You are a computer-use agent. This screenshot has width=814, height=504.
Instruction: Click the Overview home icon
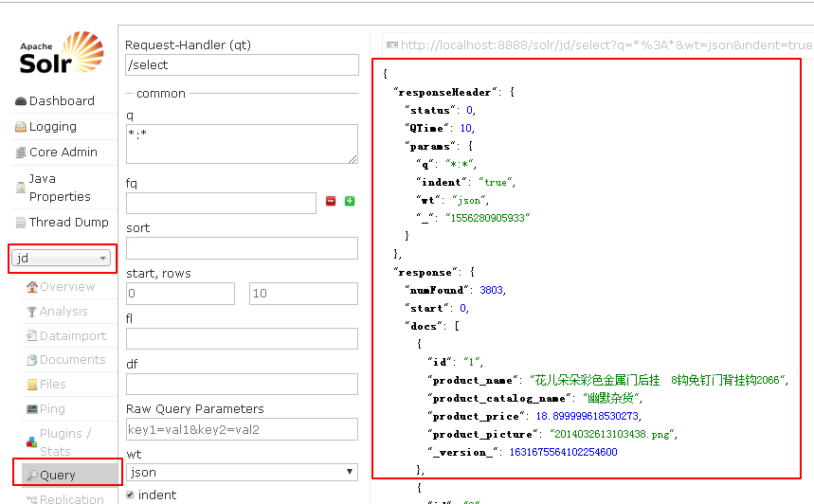pos(32,286)
